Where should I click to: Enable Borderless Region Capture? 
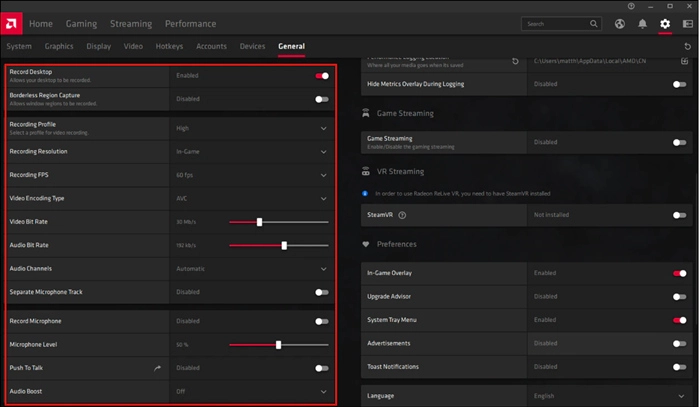[321, 99]
